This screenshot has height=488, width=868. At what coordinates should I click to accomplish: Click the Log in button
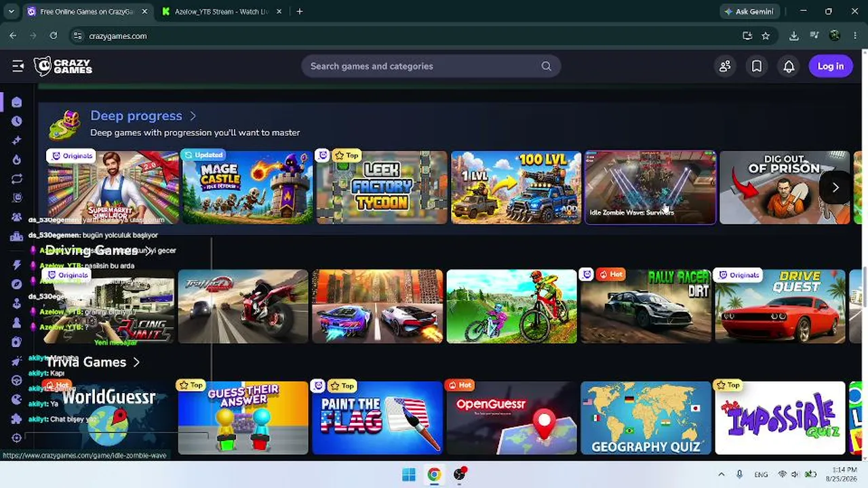(x=831, y=66)
